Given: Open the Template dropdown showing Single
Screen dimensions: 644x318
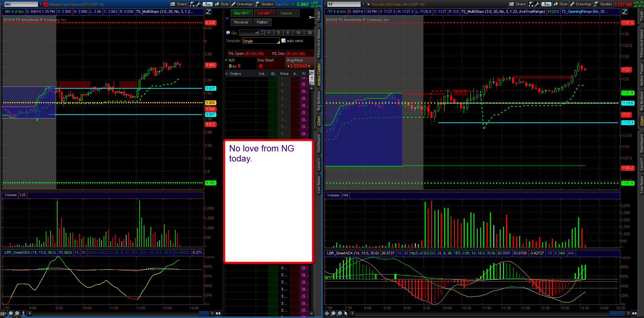Looking at the screenshot, I should (261, 41).
